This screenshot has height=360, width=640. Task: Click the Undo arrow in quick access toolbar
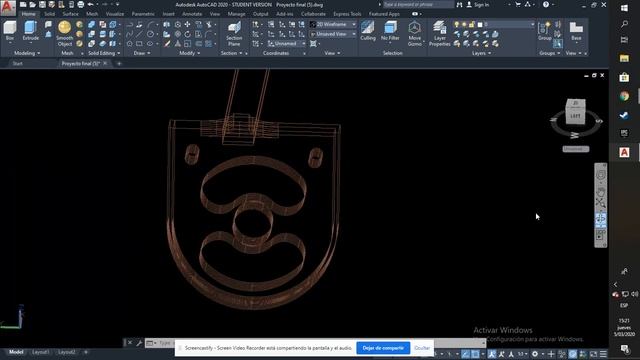[91, 4]
